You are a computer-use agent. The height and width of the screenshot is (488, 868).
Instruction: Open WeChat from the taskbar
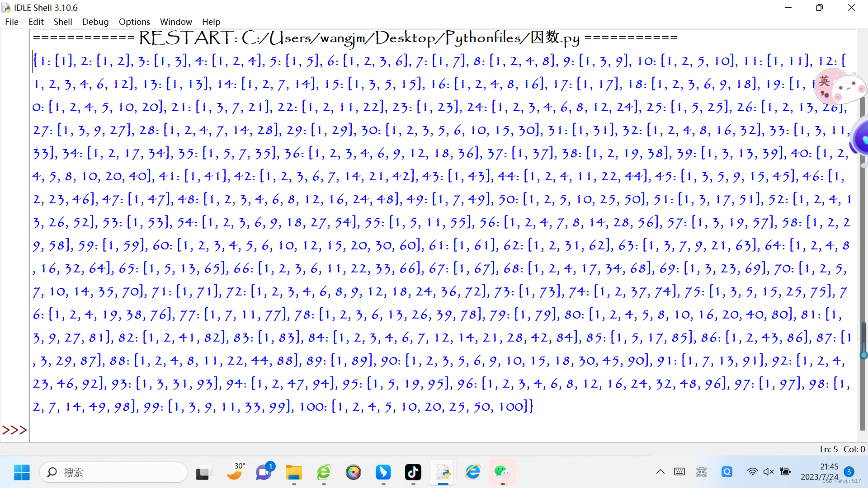[502, 472]
